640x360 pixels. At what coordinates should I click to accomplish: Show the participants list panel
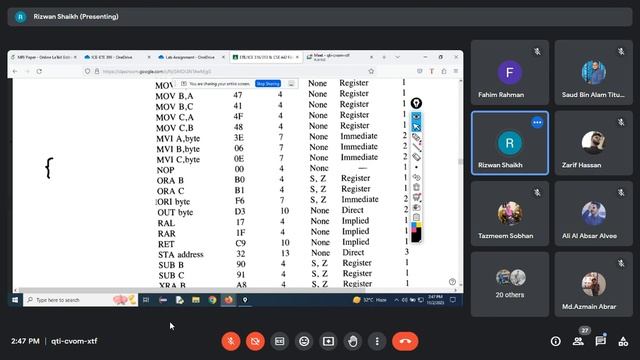pos(578,341)
